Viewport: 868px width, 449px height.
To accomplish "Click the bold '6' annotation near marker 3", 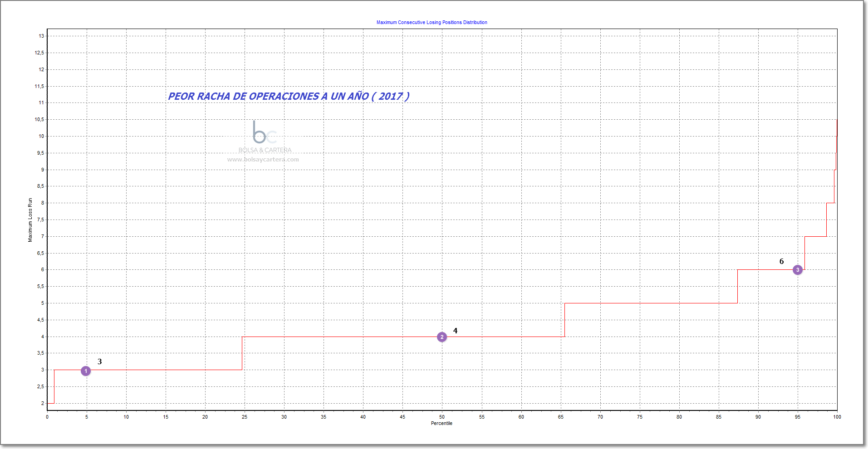I will click(781, 261).
